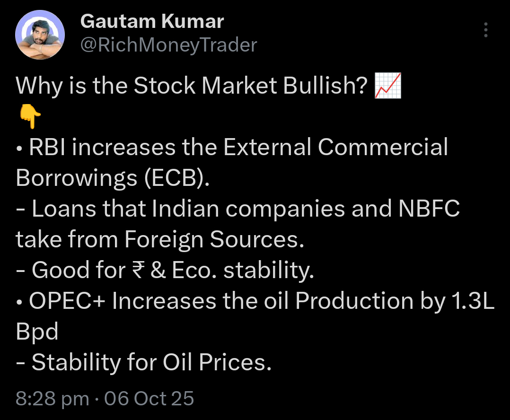The width and height of the screenshot is (510, 420).
Task: Click the word Bpd
Action: click(37, 332)
